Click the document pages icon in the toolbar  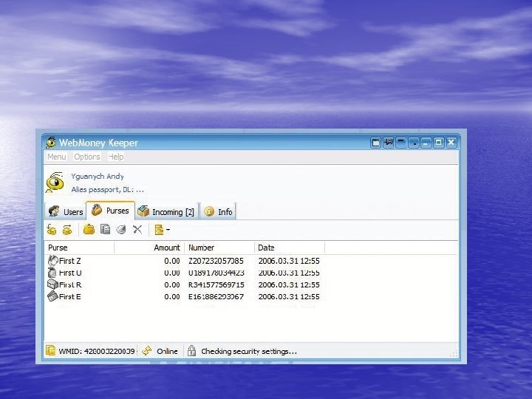pyautogui.click(x=105, y=230)
